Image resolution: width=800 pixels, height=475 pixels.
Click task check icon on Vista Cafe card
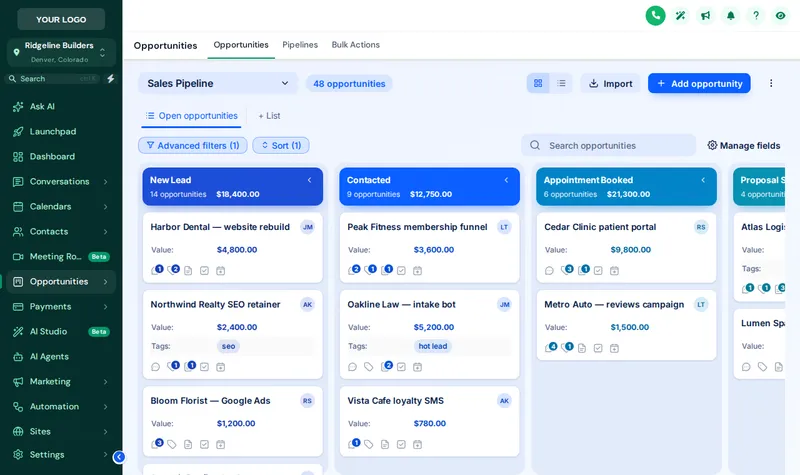pyautogui.click(x=401, y=444)
